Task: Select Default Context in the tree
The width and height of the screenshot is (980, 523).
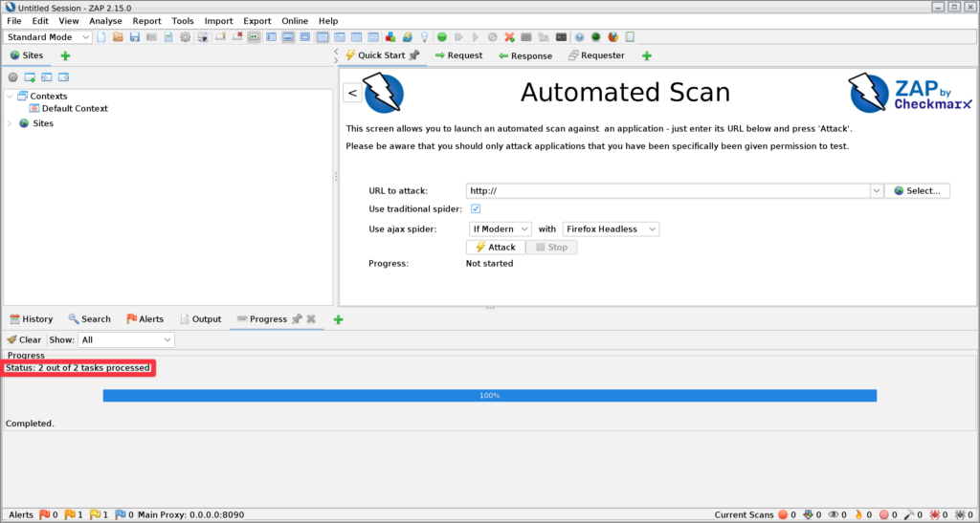Action: pos(68,109)
